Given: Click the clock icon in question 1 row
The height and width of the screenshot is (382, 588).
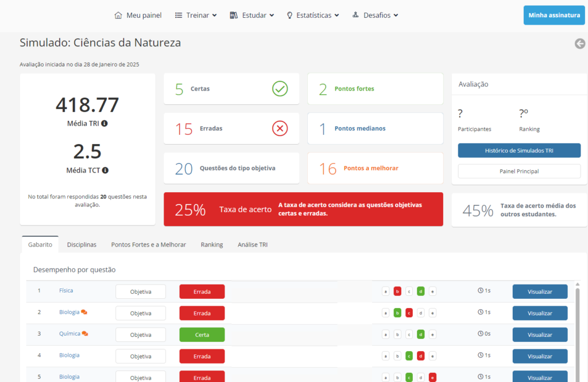Looking at the screenshot, I should [x=481, y=290].
